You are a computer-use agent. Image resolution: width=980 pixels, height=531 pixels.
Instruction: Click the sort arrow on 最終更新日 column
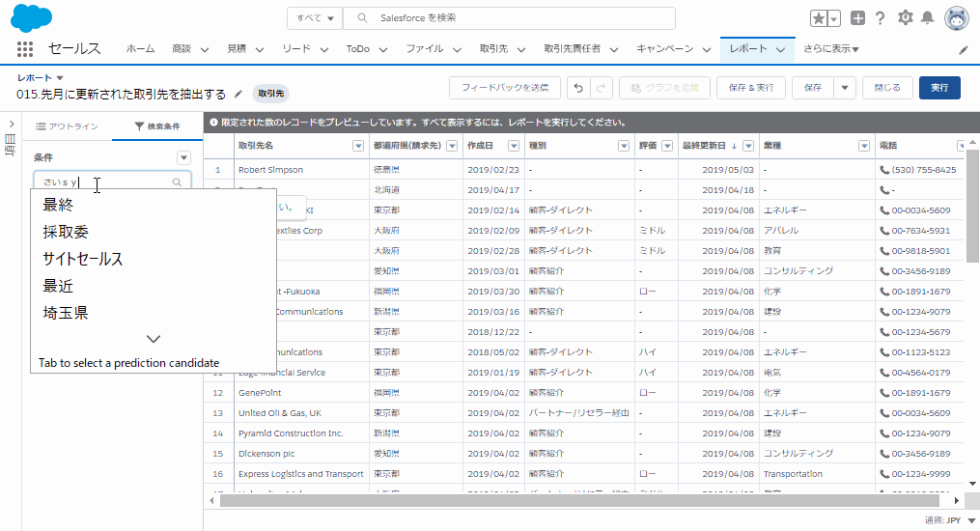734,146
